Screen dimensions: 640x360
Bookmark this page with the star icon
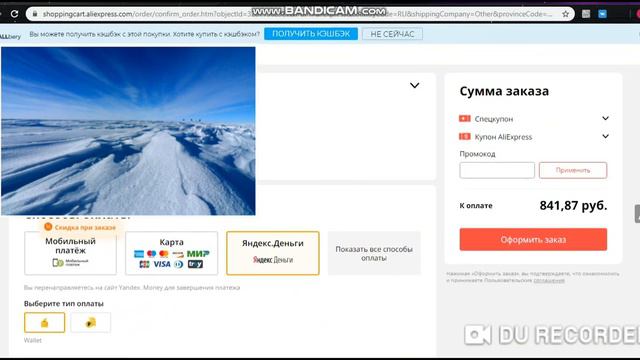pyautogui.click(x=565, y=14)
